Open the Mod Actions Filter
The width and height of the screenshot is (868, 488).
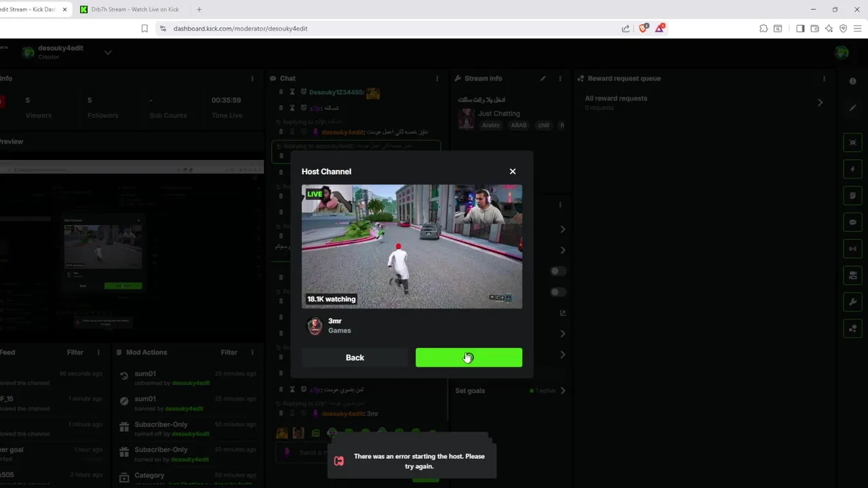tap(229, 352)
